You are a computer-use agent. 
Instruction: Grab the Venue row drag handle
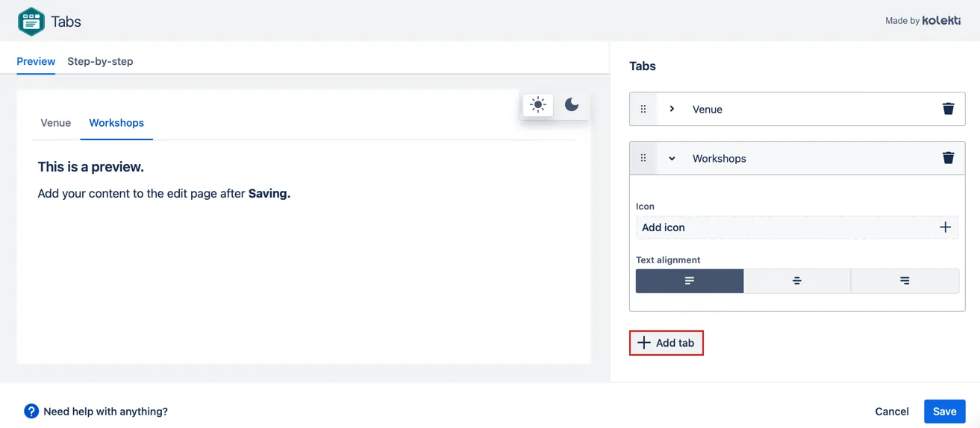[643, 109]
